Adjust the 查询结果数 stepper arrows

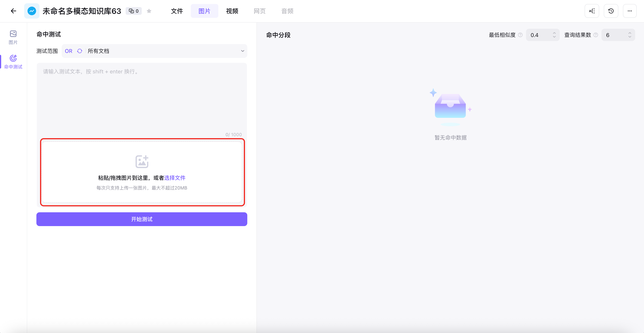629,35
